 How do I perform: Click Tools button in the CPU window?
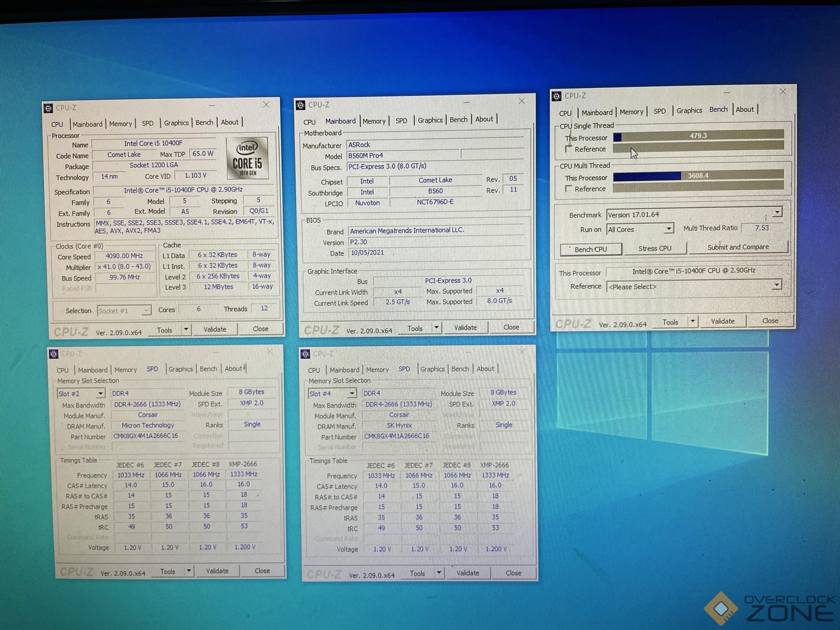[x=164, y=330]
